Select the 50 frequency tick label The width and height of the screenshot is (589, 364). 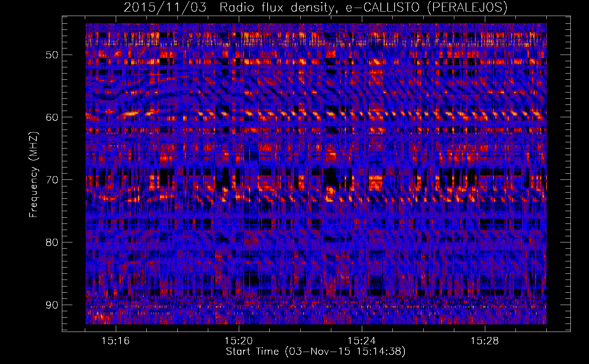click(x=52, y=55)
